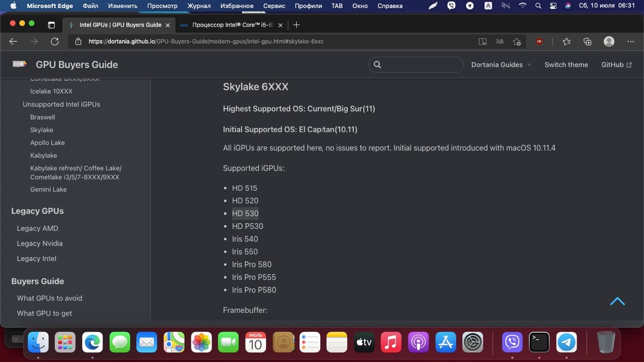Reload the page with refresh icon
The width and height of the screenshot is (644, 362).
click(x=55, y=41)
